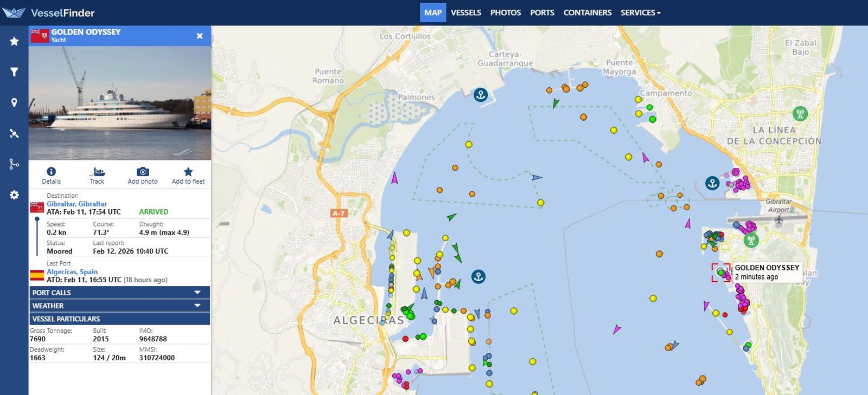Open the Algeciras, Spain last port link
Viewport: 868px width, 395px height.
click(72, 271)
